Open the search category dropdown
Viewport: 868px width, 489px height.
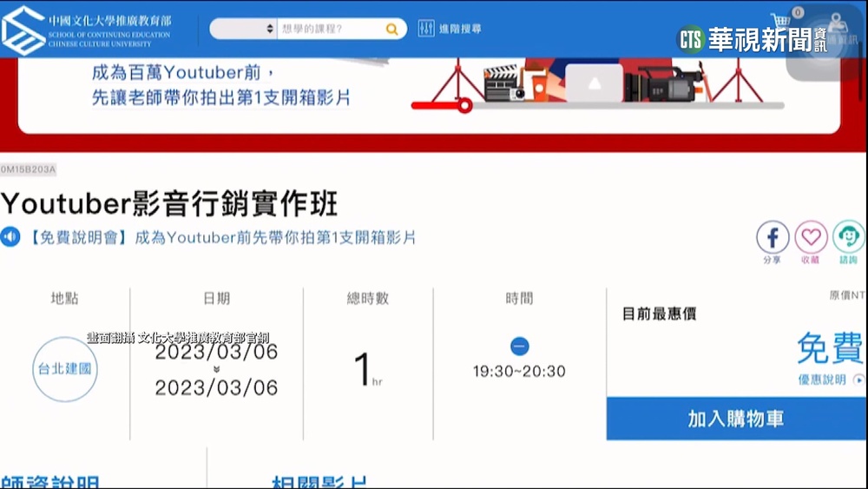pyautogui.click(x=244, y=29)
